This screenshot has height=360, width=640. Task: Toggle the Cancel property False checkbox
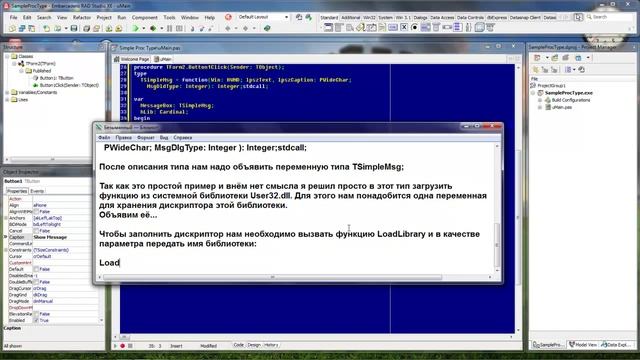(36, 231)
